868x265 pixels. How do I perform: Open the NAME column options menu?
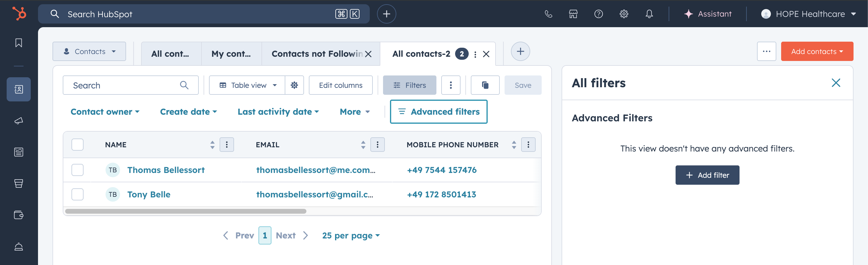point(227,145)
